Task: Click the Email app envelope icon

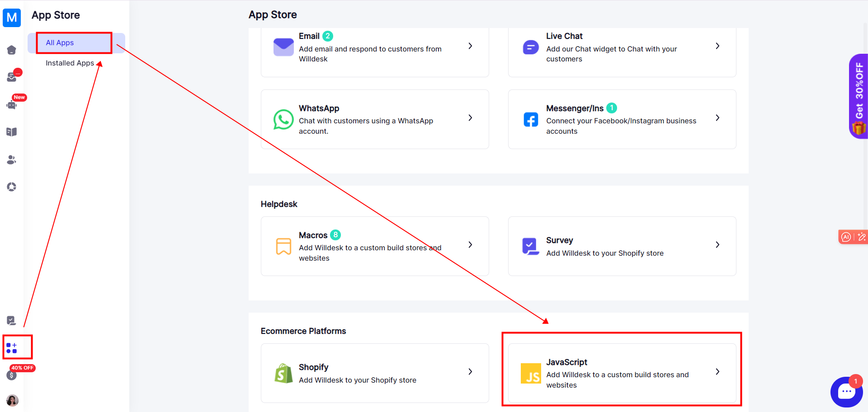Action: 283,47
